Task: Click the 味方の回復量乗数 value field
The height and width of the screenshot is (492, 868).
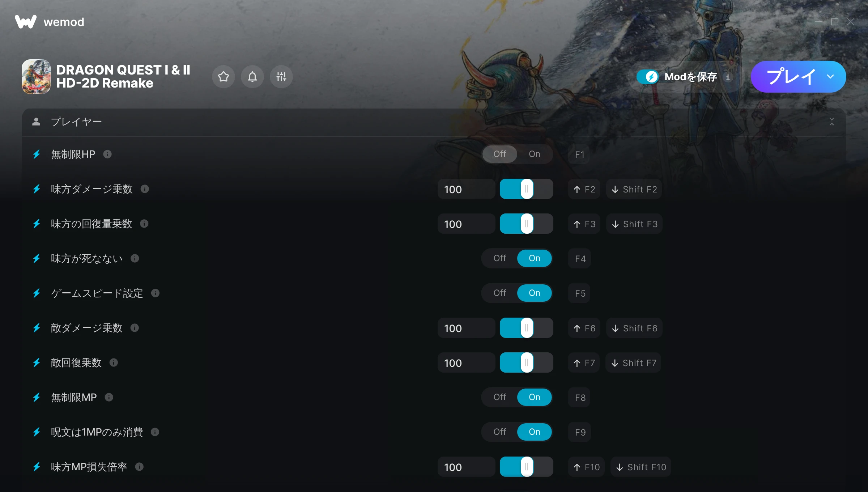Action: (x=466, y=224)
